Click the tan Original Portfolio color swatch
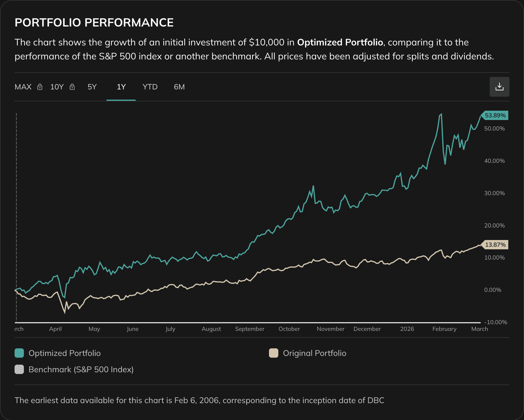The image size is (524, 420). point(274,353)
